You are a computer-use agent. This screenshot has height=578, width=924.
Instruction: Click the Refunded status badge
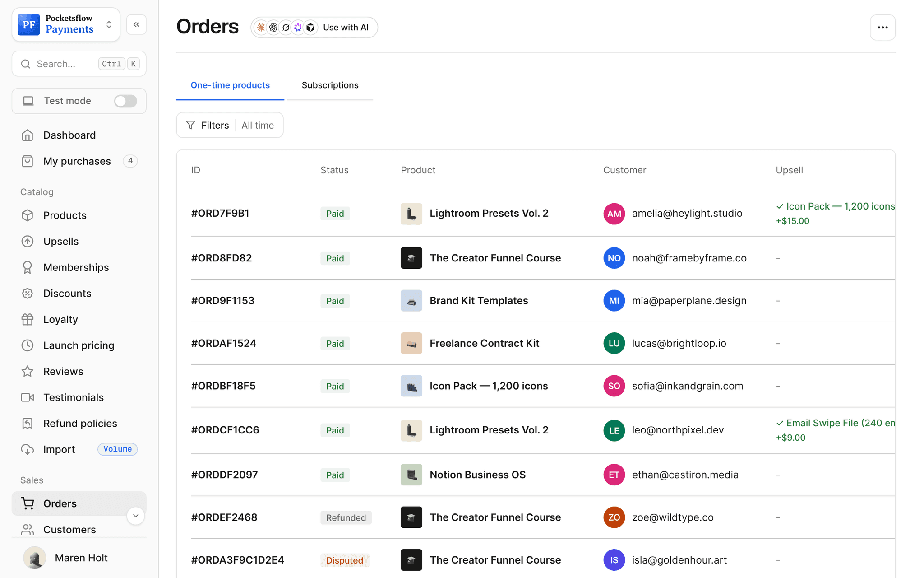pos(346,517)
